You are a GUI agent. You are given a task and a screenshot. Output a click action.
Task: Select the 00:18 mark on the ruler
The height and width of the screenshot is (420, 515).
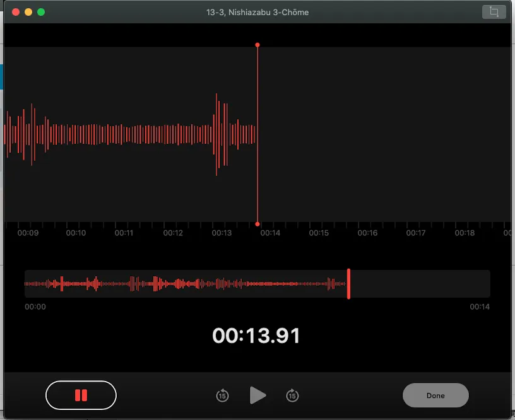point(465,233)
